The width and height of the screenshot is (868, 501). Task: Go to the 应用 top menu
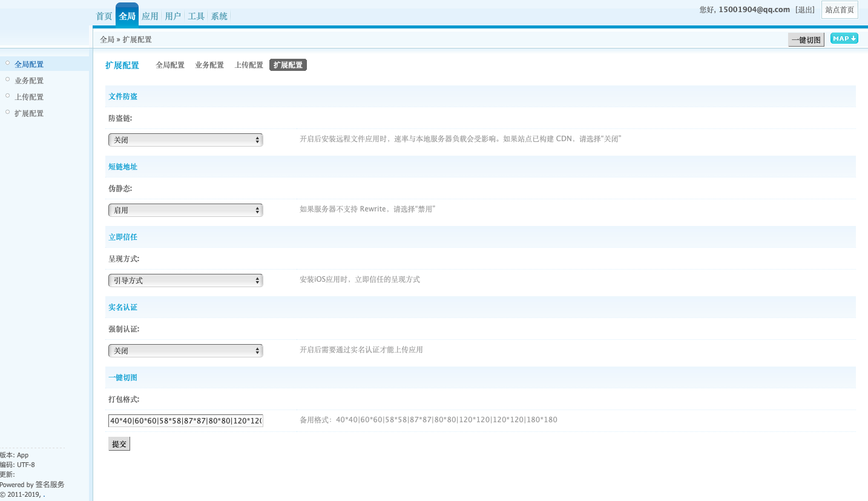point(150,16)
